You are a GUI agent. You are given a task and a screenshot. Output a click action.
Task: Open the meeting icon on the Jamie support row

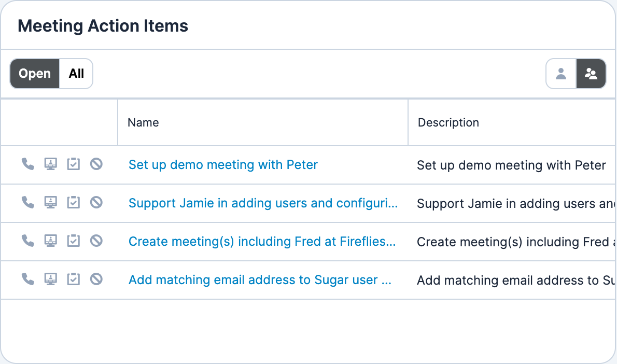[50, 202]
